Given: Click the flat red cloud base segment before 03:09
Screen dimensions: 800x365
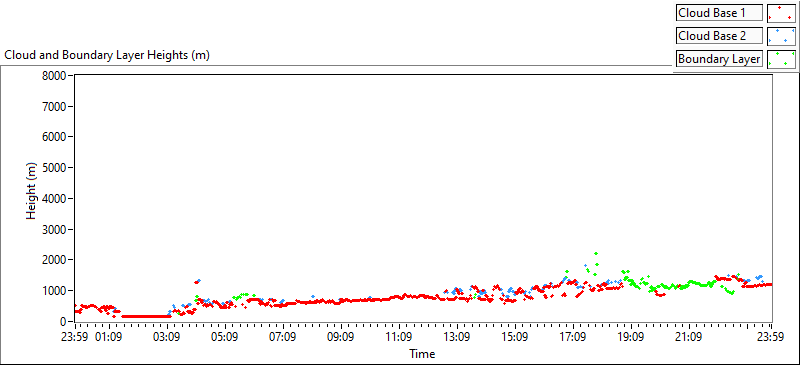Looking at the screenshot, I should pos(146,316).
